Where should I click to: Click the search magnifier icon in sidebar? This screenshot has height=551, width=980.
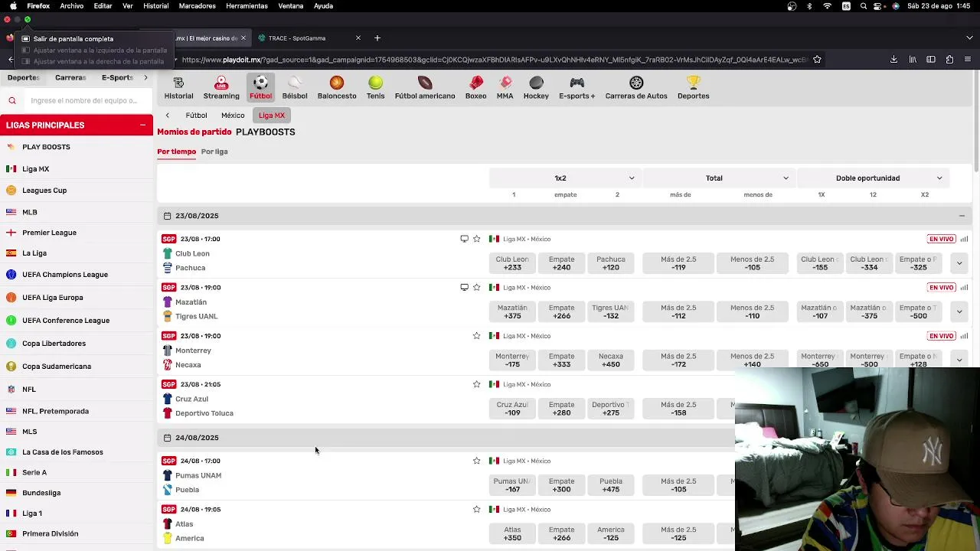click(12, 100)
